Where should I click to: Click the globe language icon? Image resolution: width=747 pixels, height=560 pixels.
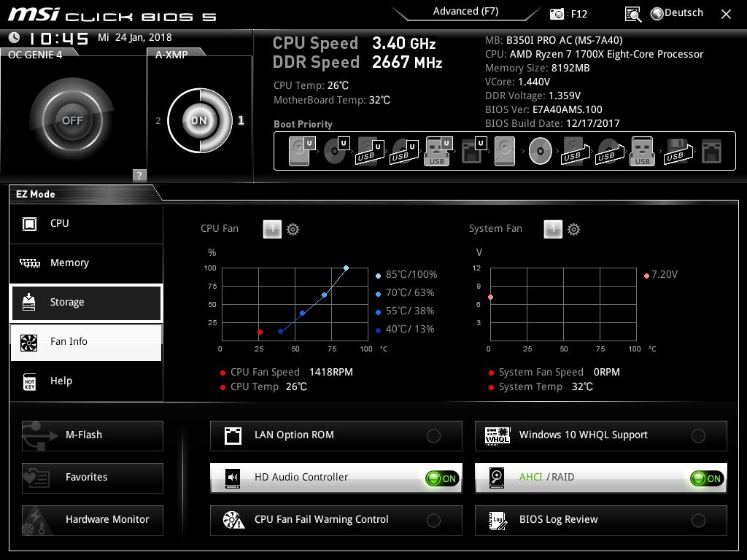(x=657, y=14)
